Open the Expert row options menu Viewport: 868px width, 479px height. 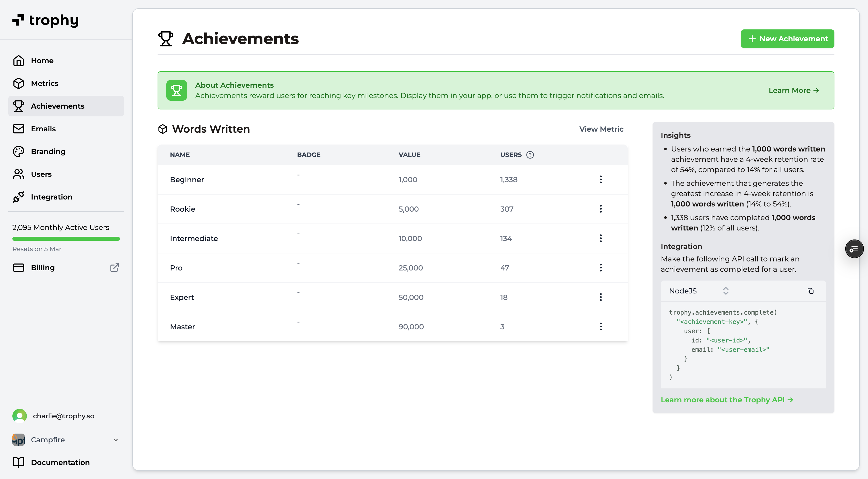pyautogui.click(x=600, y=297)
